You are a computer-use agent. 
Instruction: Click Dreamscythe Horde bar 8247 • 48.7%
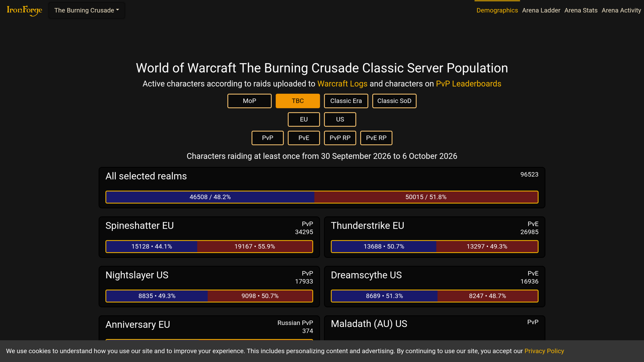[x=488, y=296]
